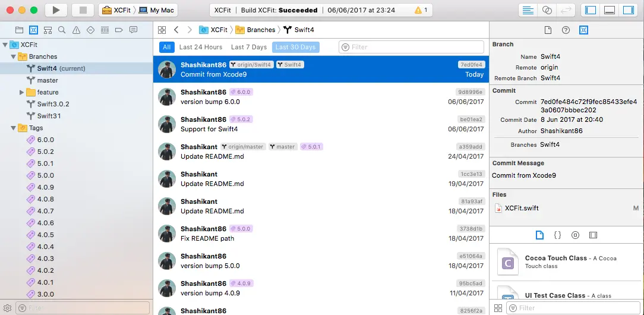
Task: Stop the running task
Action: pyautogui.click(x=83, y=10)
